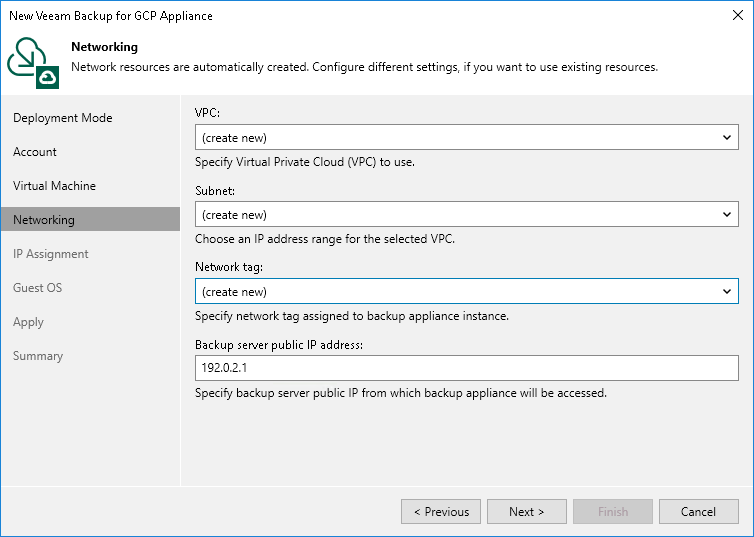
Task: Go to the Deployment Mode step
Action: tap(63, 118)
